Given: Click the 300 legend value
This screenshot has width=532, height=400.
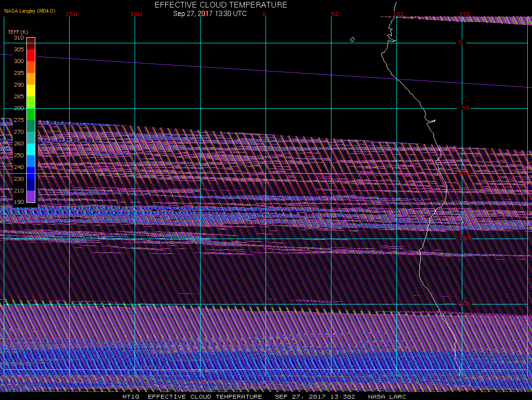Looking at the screenshot, I should click(19, 61).
